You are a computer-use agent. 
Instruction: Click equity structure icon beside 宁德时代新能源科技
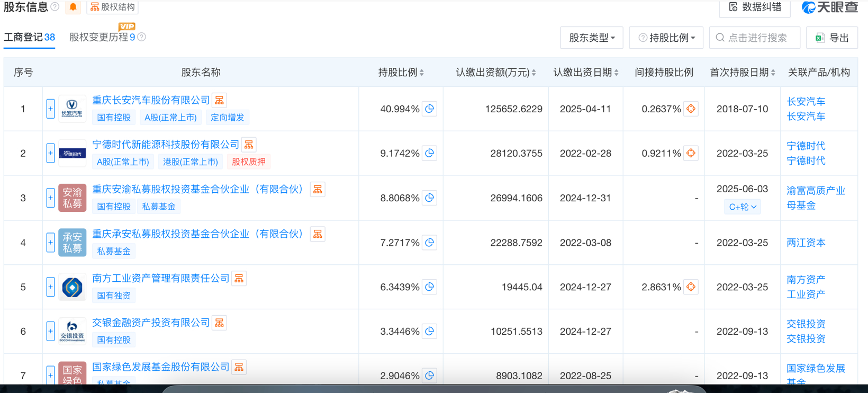(249, 145)
